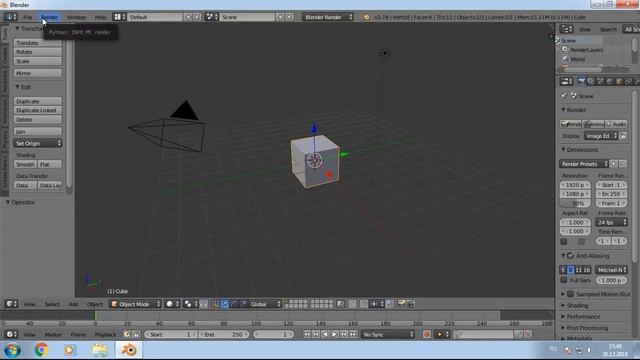Click the Scale tool button

[38, 61]
